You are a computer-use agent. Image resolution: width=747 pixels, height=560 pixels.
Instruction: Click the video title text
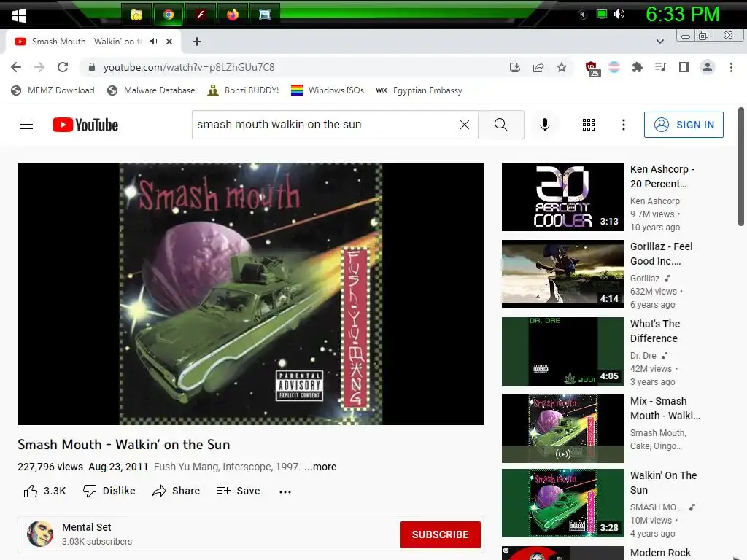pos(124,444)
